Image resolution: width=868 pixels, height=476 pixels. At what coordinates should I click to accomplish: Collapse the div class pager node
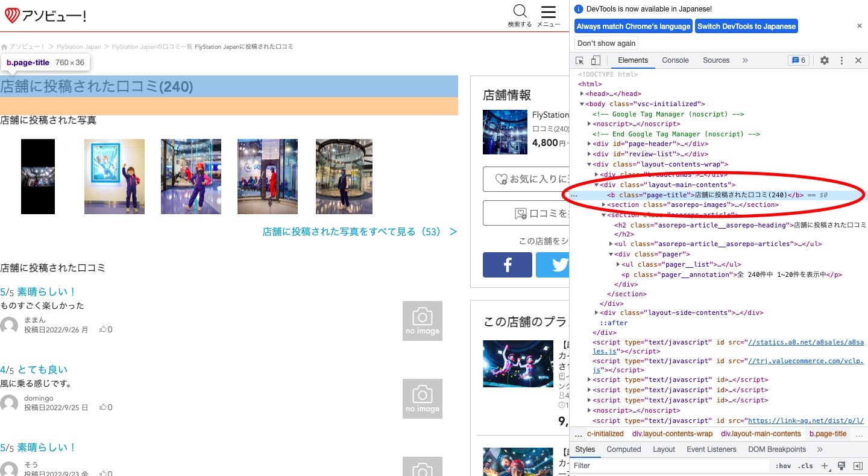(x=611, y=255)
